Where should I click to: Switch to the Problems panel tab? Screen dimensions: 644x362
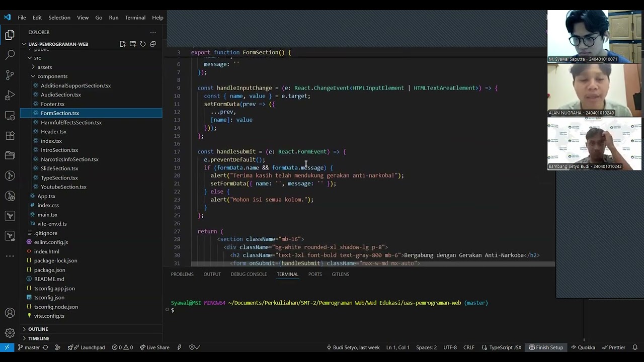pos(182,274)
